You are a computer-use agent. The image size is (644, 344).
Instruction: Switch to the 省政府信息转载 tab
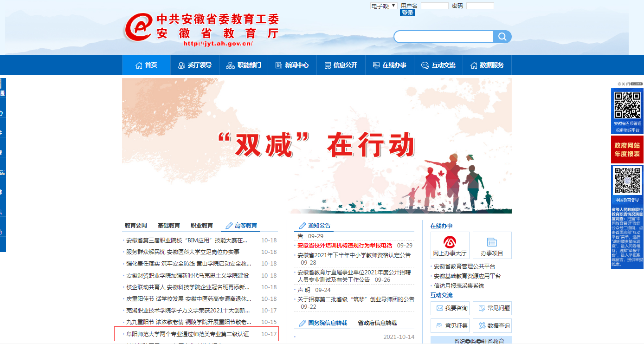pyautogui.click(x=377, y=323)
